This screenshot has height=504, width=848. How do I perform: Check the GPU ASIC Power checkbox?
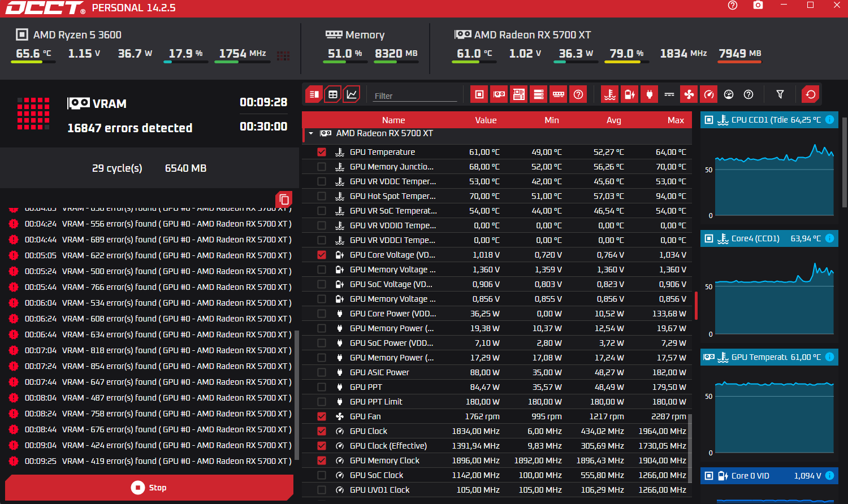pos(322,372)
